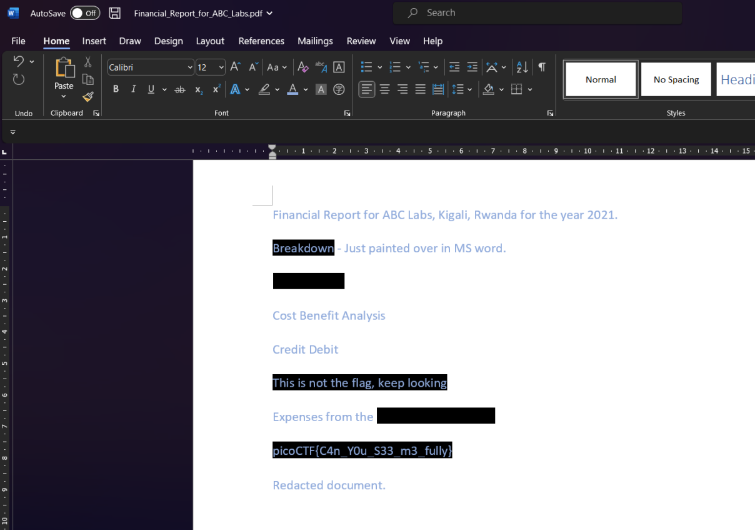Center align the paragraph text
The height and width of the screenshot is (530, 755).
tap(385, 89)
